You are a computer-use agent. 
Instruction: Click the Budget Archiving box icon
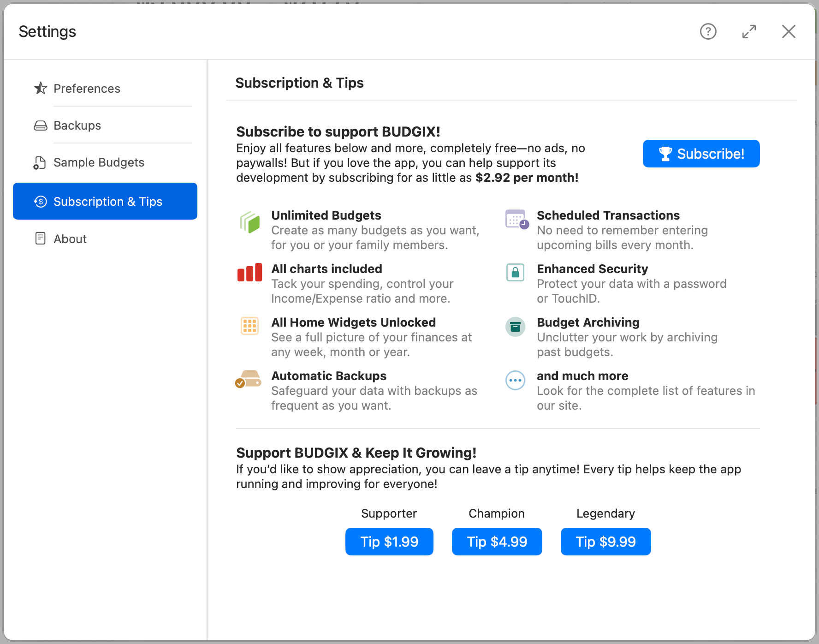coord(516,327)
